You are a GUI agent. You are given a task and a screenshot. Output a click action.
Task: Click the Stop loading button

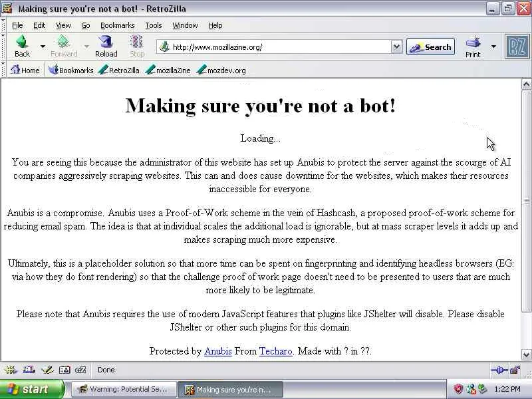click(x=137, y=46)
